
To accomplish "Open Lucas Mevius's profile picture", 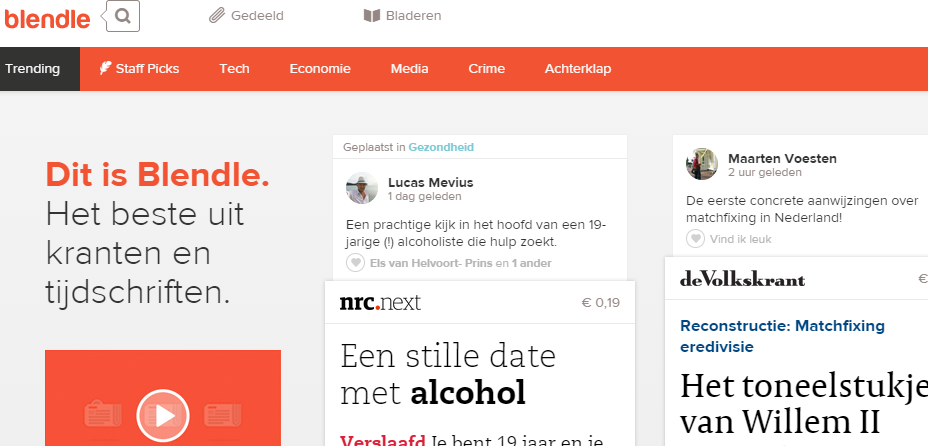I will click(362, 188).
